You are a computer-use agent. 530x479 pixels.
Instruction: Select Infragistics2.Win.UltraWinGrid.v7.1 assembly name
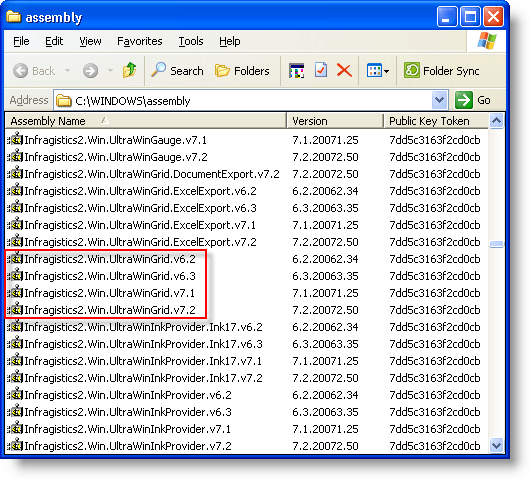coord(110,293)
